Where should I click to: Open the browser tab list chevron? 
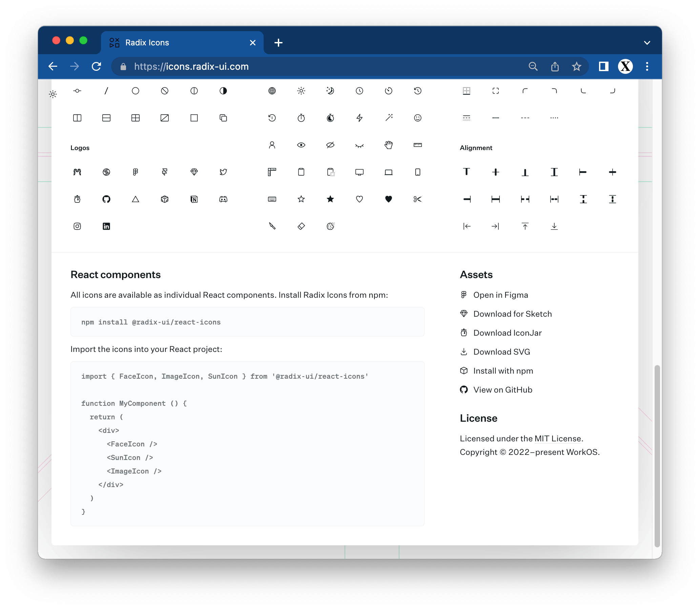647,43
